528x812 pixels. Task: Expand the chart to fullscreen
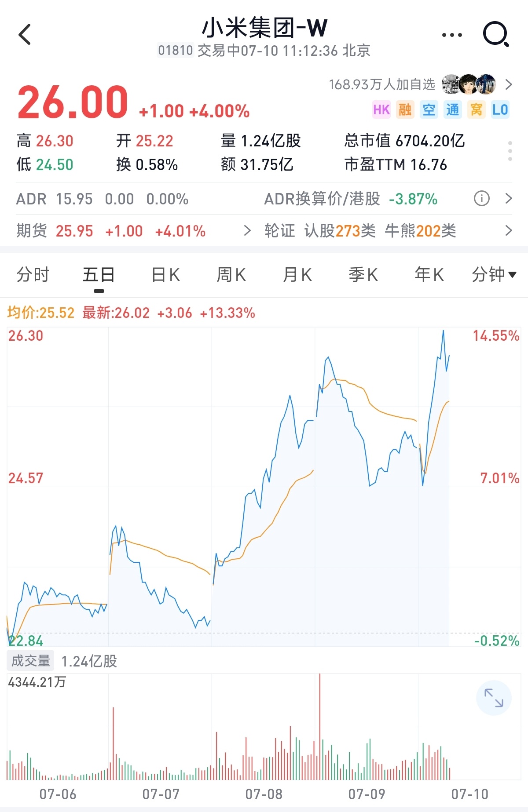pyautogui.click(x=494, y=698)
